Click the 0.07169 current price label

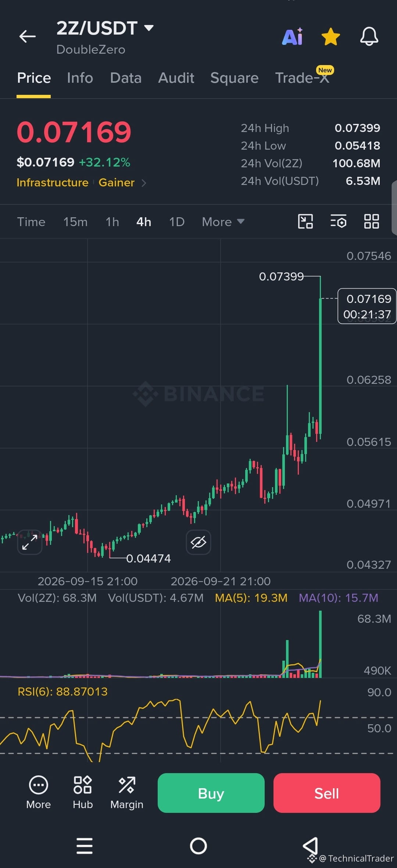coord(74,132)
